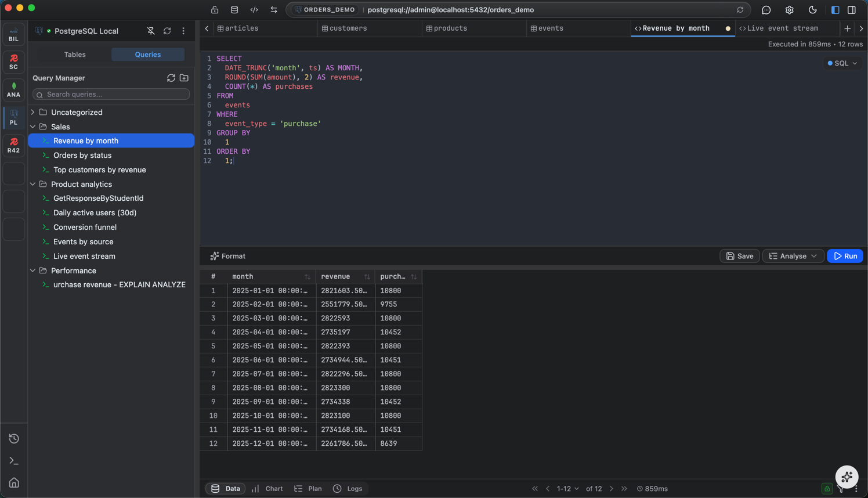868x498 pixels.
Task: Open query history icon
Action: [x=14, y=439]
